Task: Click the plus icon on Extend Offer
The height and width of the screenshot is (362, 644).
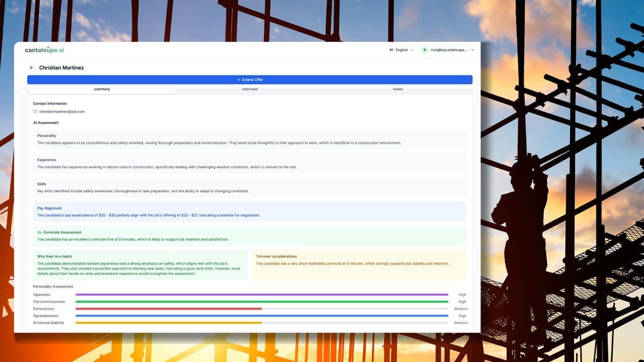Action: click(239, 79)
